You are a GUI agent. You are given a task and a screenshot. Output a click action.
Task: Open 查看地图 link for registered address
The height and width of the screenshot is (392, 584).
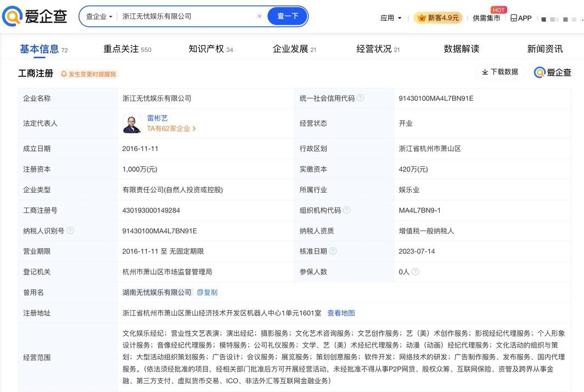(341, 313)
